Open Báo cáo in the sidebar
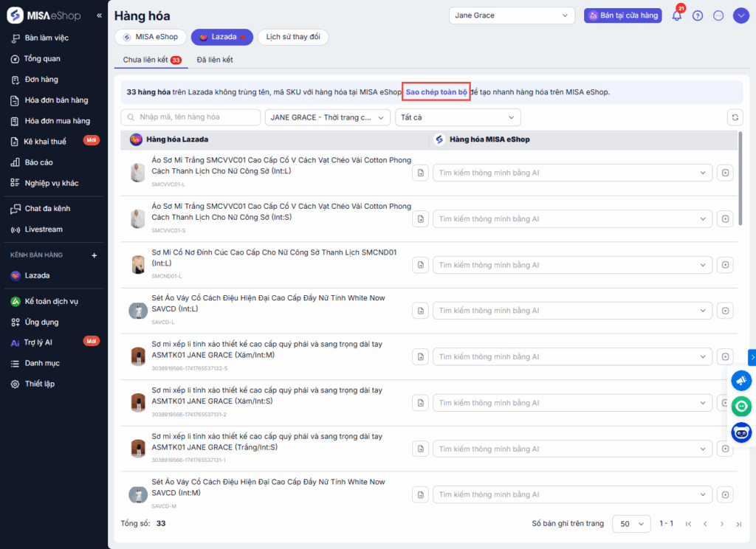Screen dimensions: 756x549 tap(38, 162)
